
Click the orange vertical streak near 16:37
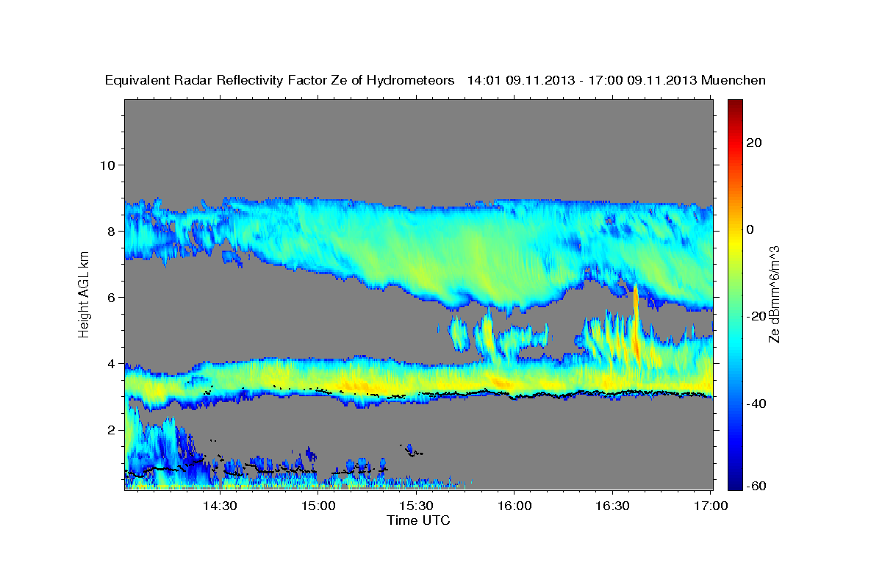(x=636, y=323)
